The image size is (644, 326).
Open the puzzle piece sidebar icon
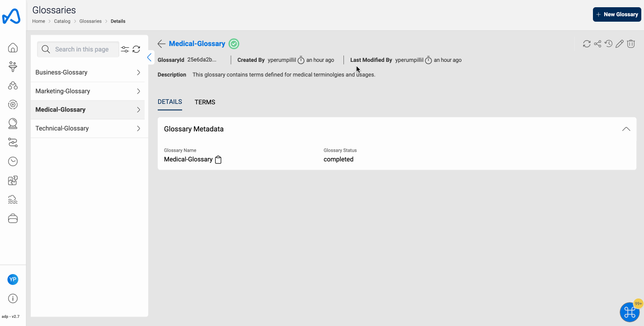point(13,181)
